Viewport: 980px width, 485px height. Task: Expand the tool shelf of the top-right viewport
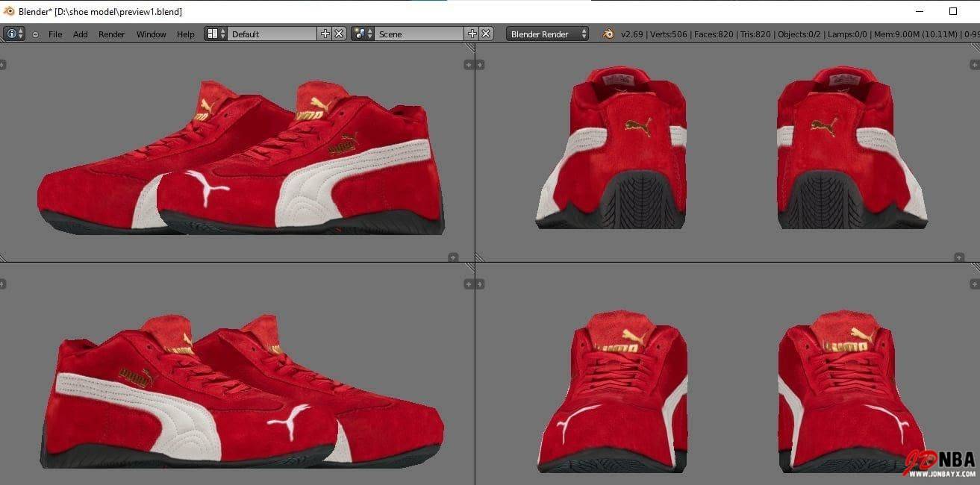click(479, 65)
